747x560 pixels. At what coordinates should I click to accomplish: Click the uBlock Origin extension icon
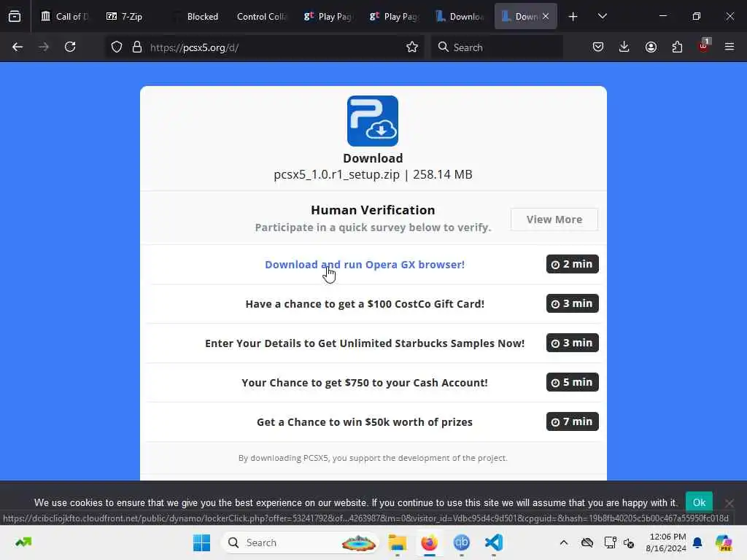pos(704,46)
